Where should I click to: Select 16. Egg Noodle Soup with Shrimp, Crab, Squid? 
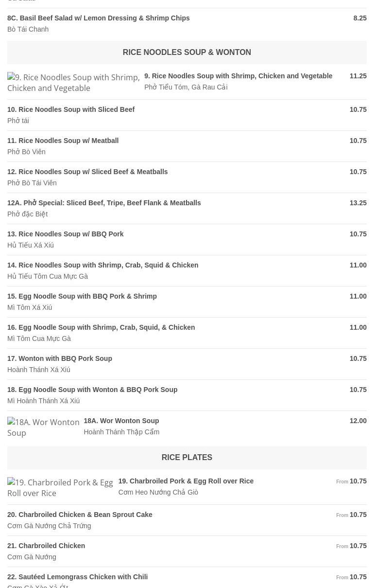pos(101,328)
